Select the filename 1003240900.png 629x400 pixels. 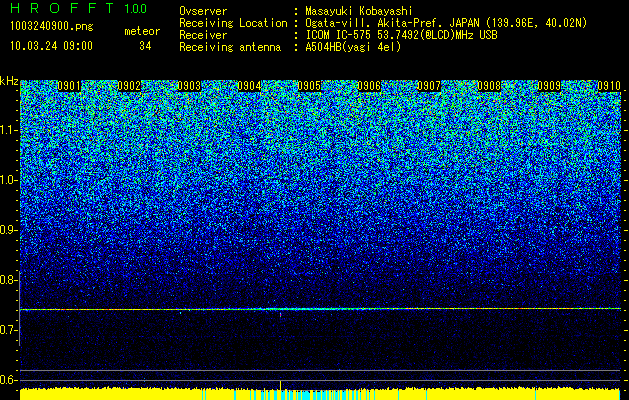click(52, 27)
